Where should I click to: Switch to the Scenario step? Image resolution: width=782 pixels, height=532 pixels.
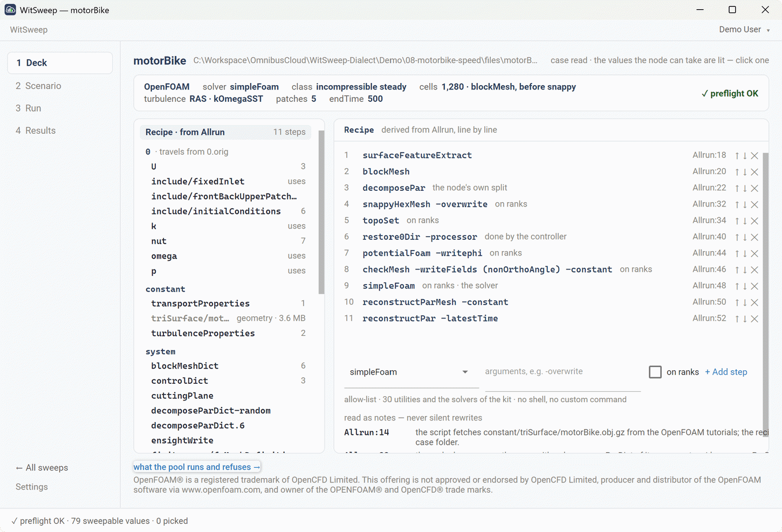pos(60,86)
